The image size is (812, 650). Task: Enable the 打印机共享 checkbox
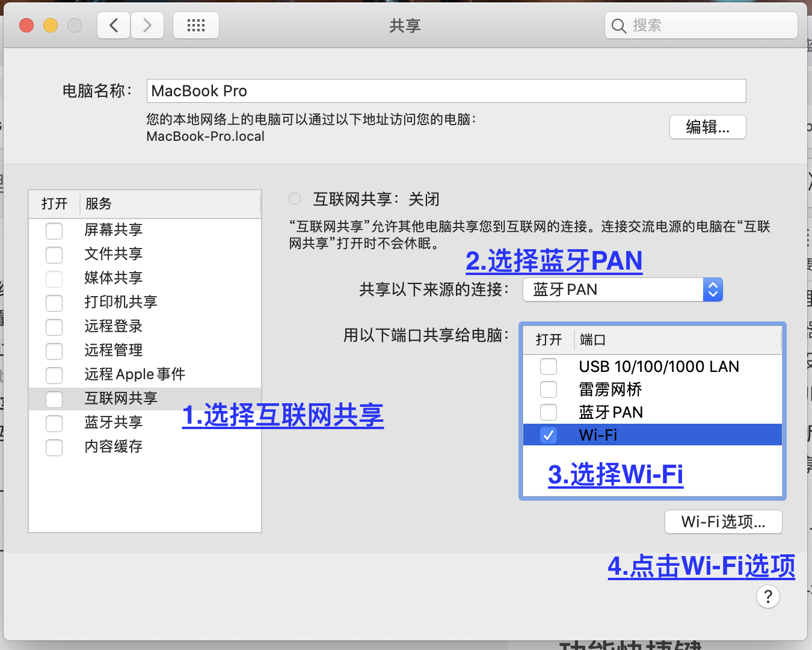pos(54,303)
